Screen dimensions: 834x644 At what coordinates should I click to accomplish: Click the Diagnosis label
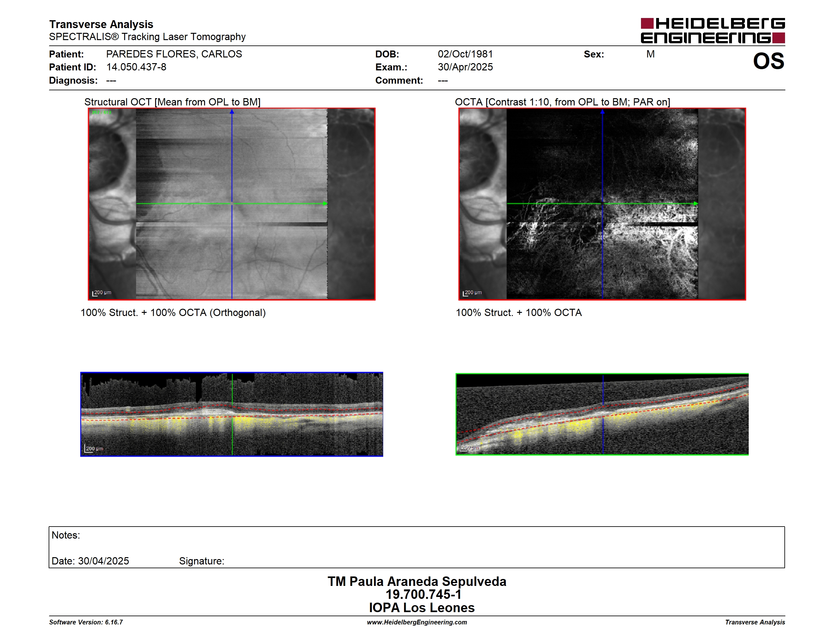(73, 80)
